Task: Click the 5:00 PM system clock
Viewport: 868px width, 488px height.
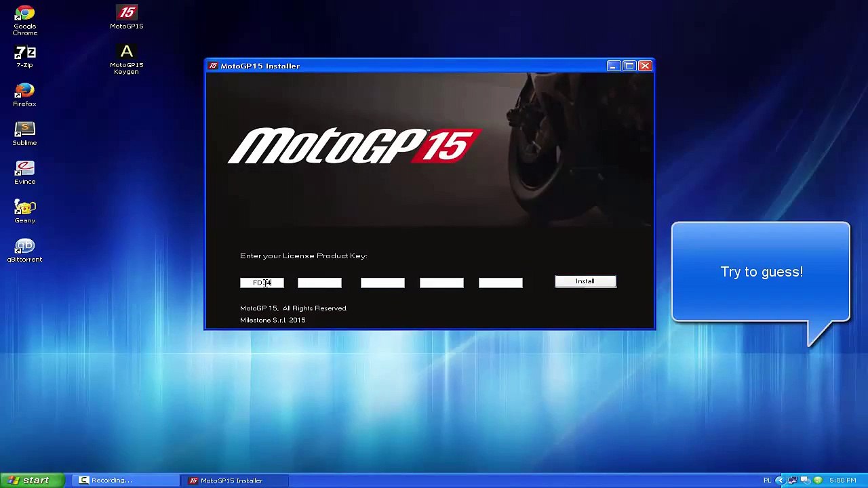Action: click(x=842, y=481)
